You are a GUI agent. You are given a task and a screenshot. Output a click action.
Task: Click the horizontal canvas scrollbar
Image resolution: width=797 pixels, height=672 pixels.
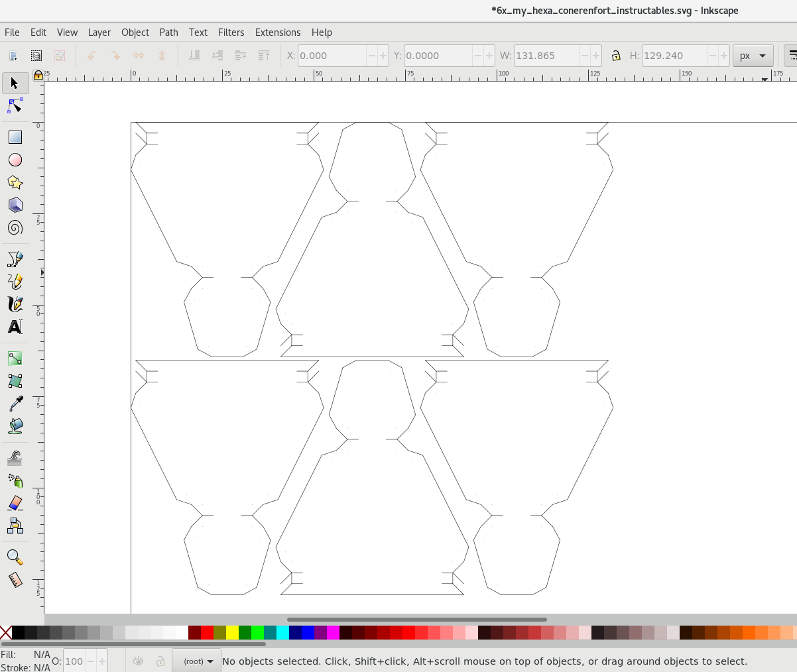(x=416, y=620)
